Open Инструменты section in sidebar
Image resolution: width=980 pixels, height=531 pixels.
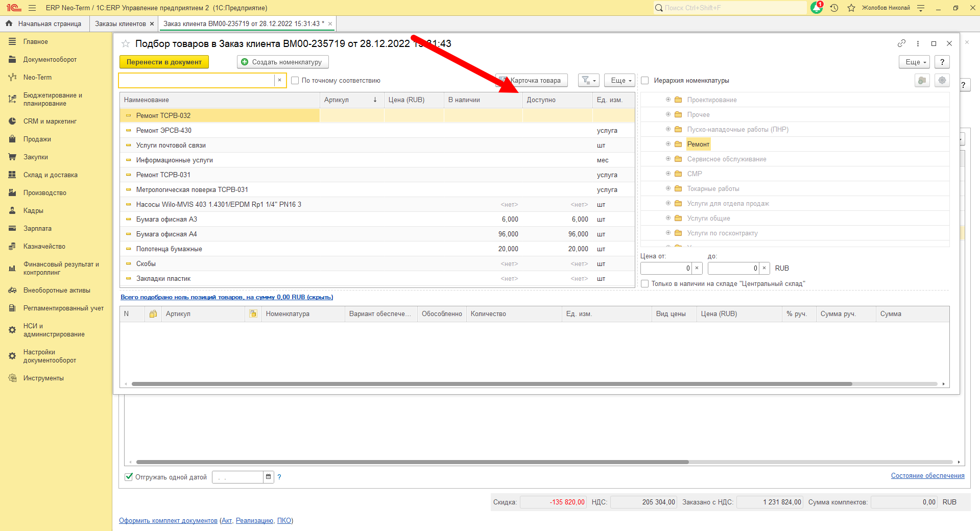[x=43, y=378]
